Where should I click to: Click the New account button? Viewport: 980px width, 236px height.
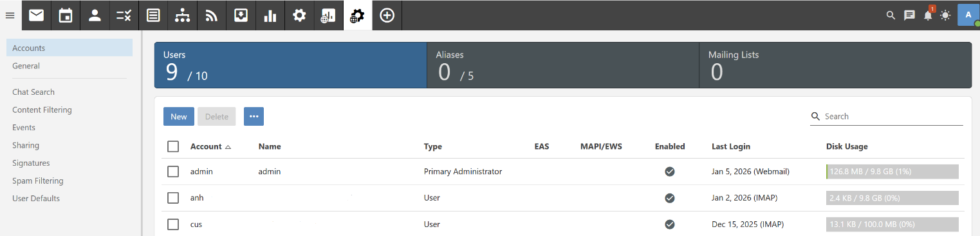179,117
